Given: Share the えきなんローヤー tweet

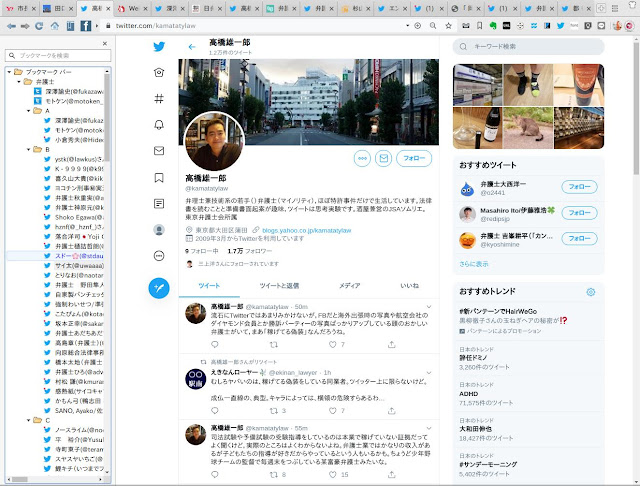Looking at the screenshot, I should pos(391,411).
